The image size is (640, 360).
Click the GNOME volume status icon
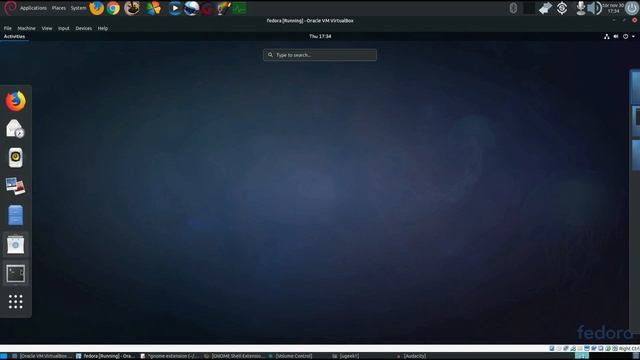click(x=616, y=36)
